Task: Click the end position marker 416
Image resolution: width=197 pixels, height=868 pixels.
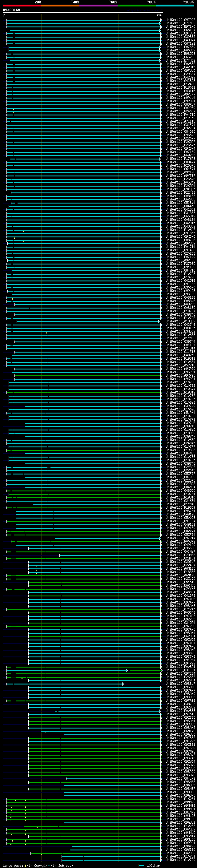Action: [x=159, y=15]
